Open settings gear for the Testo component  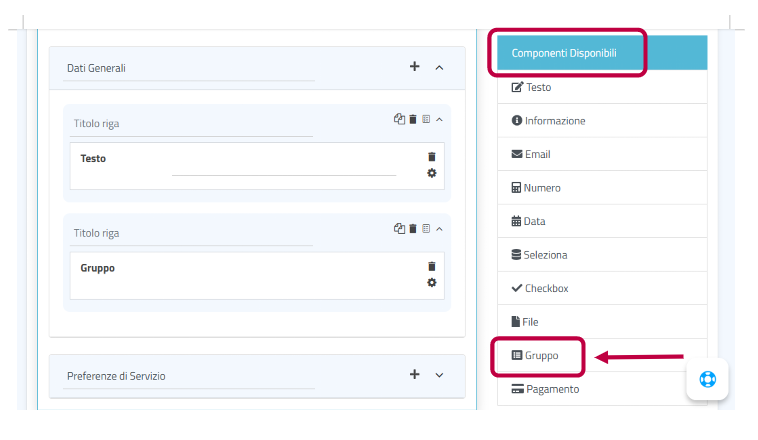[x=432, y=173]
